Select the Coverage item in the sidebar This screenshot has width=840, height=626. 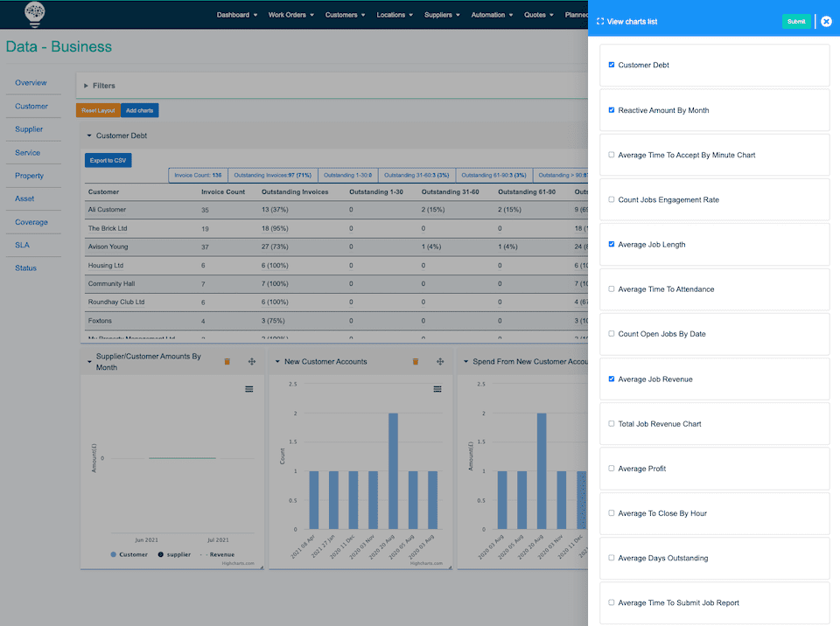(x=32, y=221)
